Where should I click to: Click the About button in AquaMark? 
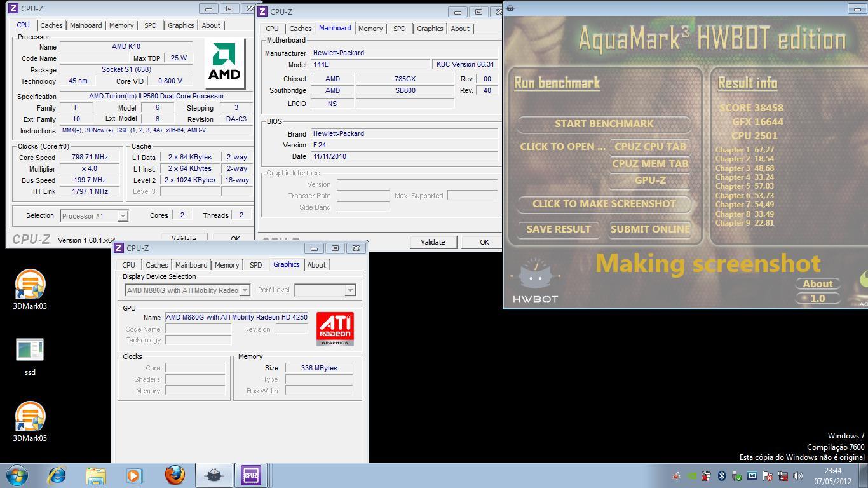[x=818, y=284]
